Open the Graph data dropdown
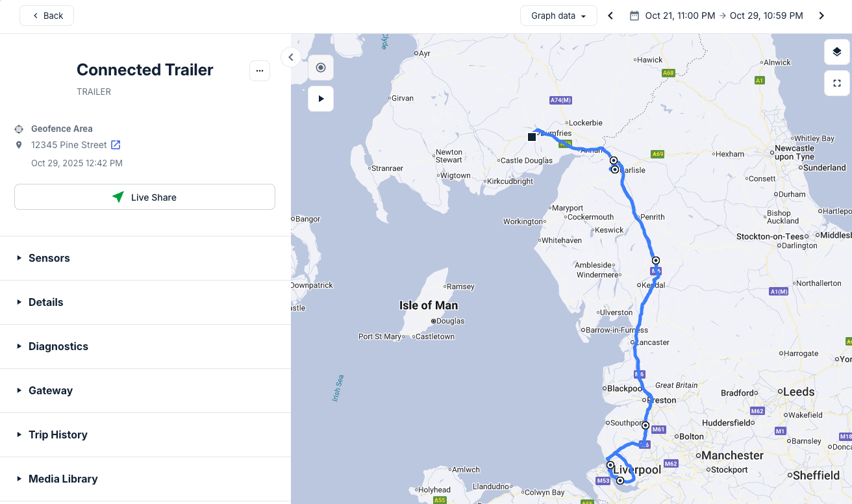The image size is (852, 504). (x=558, y=16)
